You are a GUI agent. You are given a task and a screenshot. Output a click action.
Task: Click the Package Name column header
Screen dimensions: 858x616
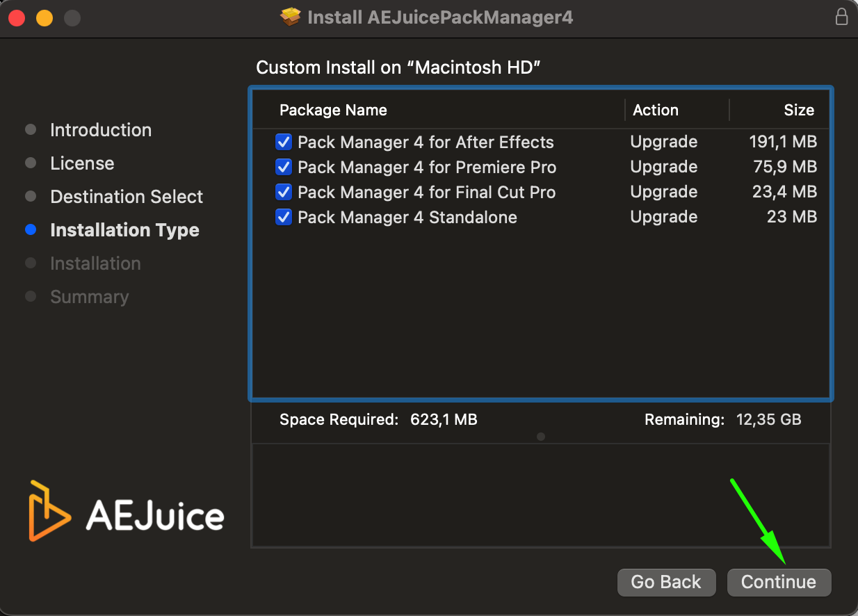(333, 111)
